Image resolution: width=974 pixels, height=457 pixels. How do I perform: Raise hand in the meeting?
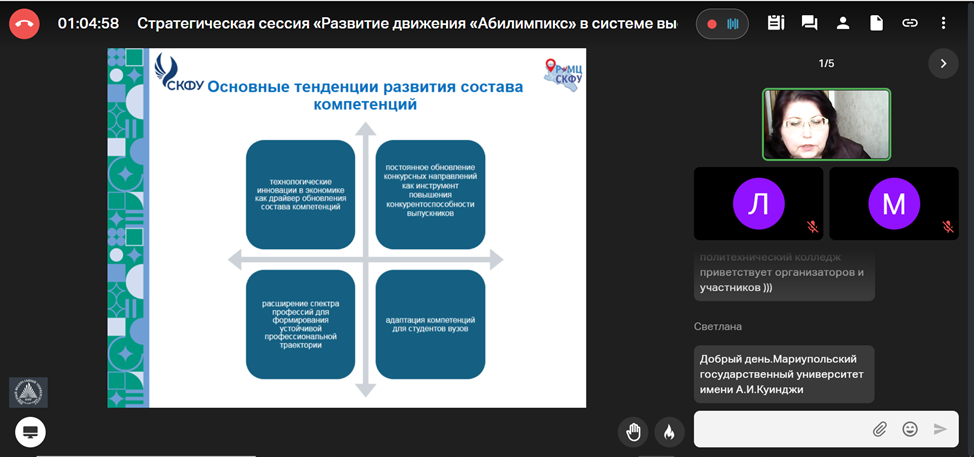[633, 431]
